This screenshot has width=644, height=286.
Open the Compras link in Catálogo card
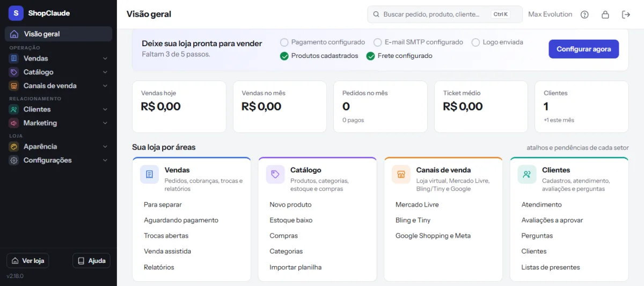(x=283, y=236)
